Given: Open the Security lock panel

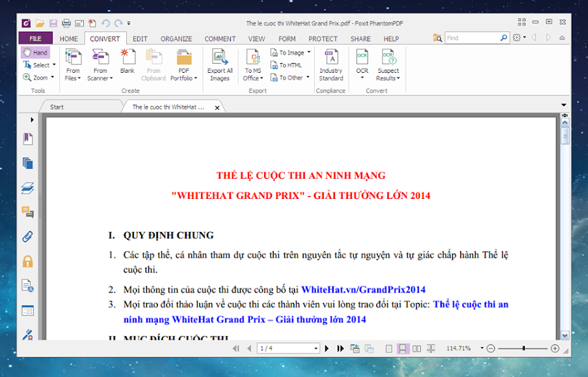Looking at the screenshot, I should [28, 261].
